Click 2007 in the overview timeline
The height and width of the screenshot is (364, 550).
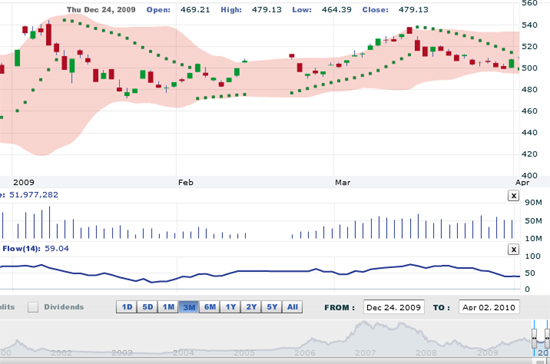pos(365,352)
